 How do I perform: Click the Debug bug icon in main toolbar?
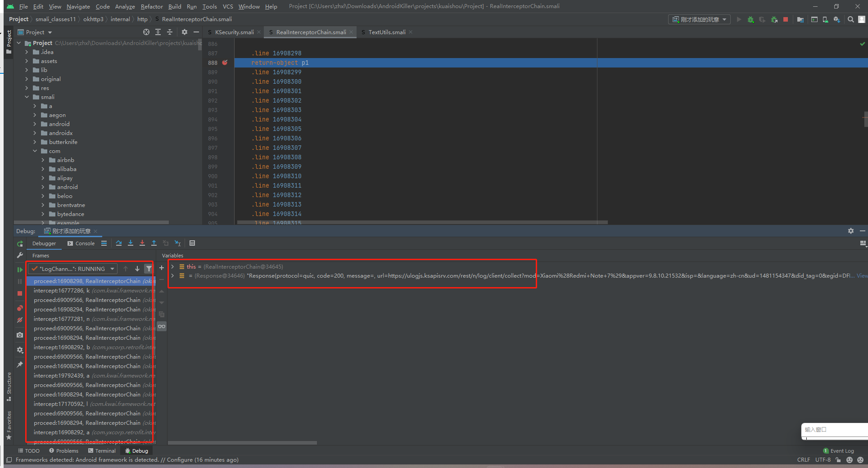750,19
